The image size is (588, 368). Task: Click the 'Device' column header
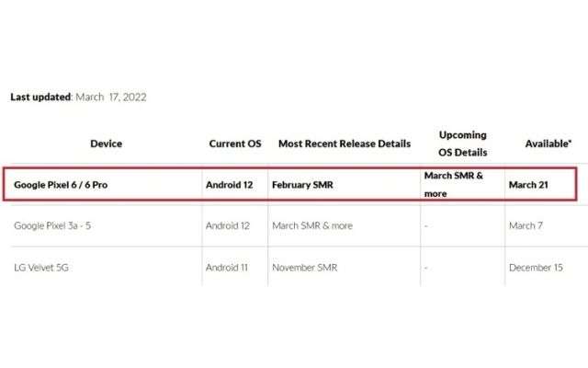coord(107,144)
